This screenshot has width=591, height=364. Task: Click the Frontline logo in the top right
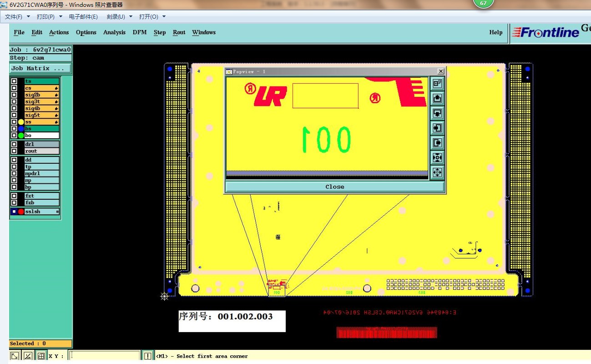[x=546, y=33]
